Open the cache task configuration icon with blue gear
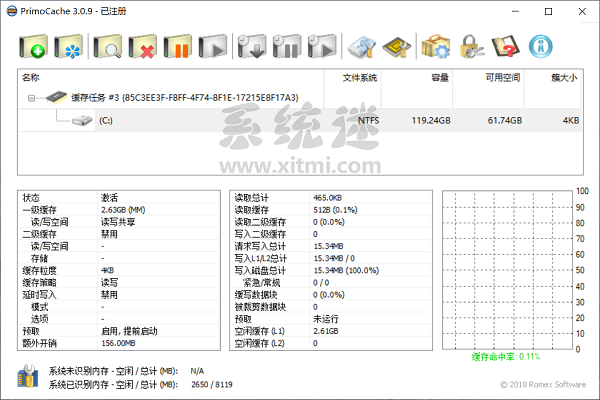Screen dimensions: 600x400 (x=68, y=47)
